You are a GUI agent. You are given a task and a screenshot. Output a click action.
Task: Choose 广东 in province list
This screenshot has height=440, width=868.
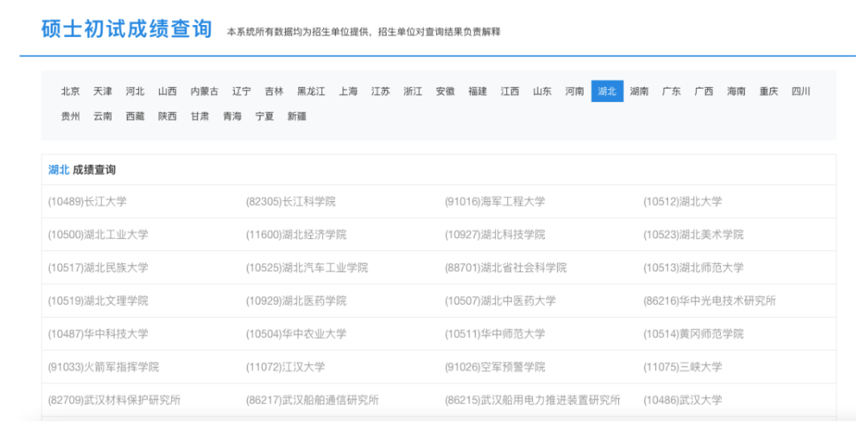(671, 92)
